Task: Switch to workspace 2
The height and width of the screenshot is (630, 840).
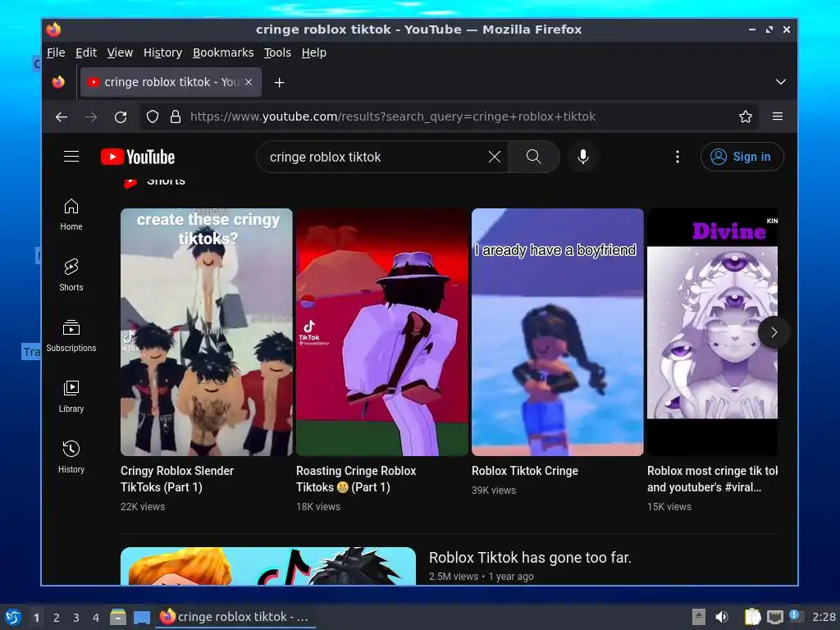Action: click(57, 618)
